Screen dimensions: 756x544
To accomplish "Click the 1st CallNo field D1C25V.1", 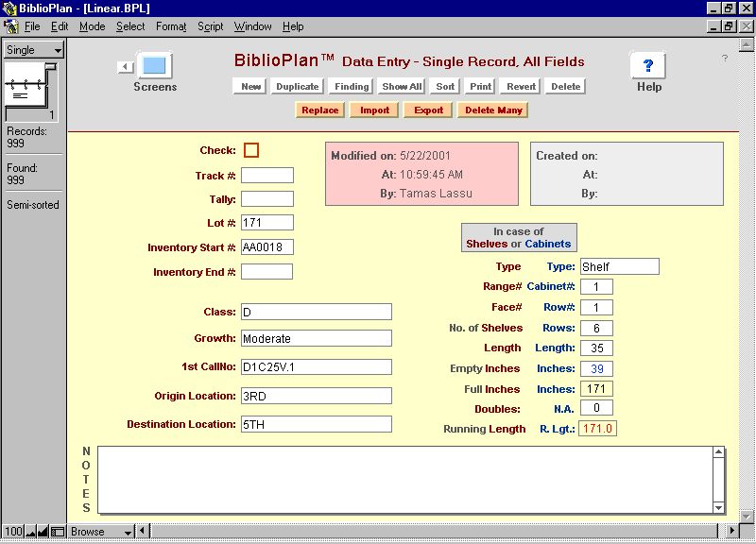I will point(317,366).
